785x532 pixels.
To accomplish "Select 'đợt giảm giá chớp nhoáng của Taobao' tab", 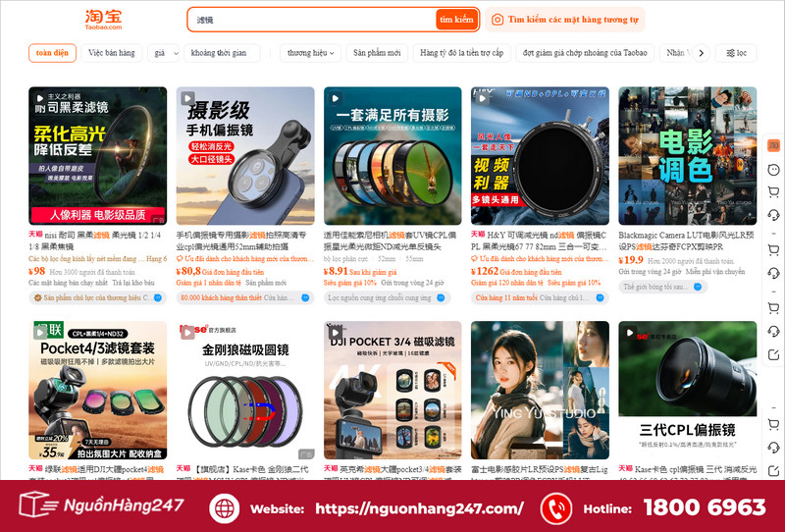I will click(585, 53).
